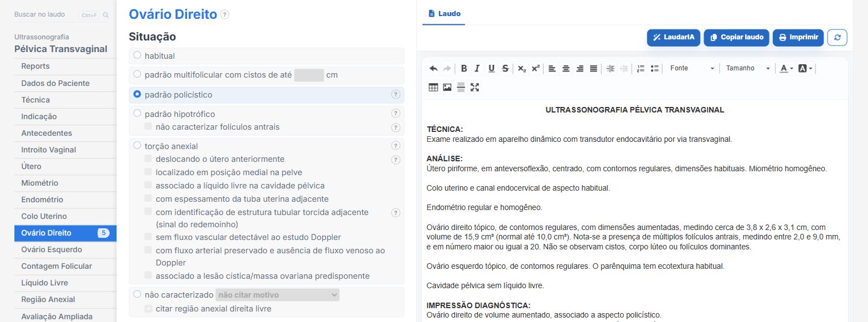Screen dimensions: 868x322
Task: Switch to the Laudo tab
Action: coord(444,13)
